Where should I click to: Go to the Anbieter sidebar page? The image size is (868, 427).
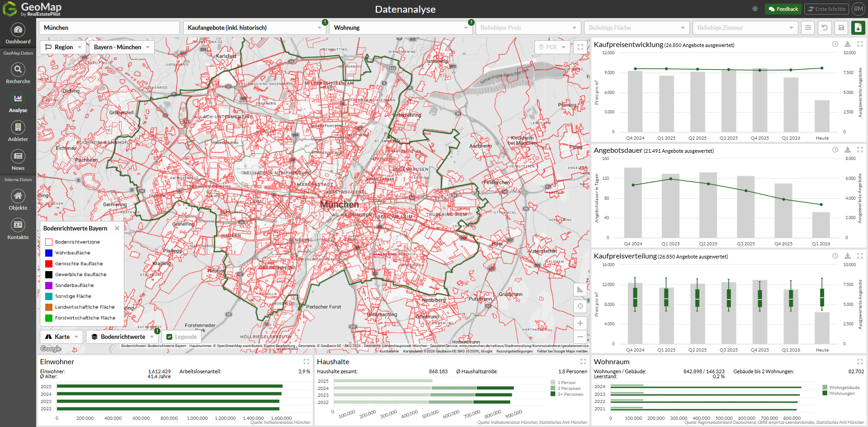coord(18,131)
